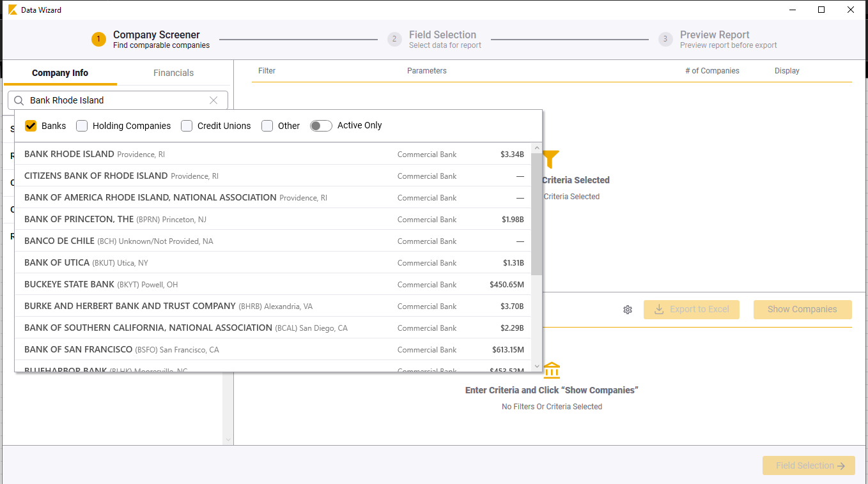
Task: Check the Holding Companies checkbox
Action: tap(82, 126)
